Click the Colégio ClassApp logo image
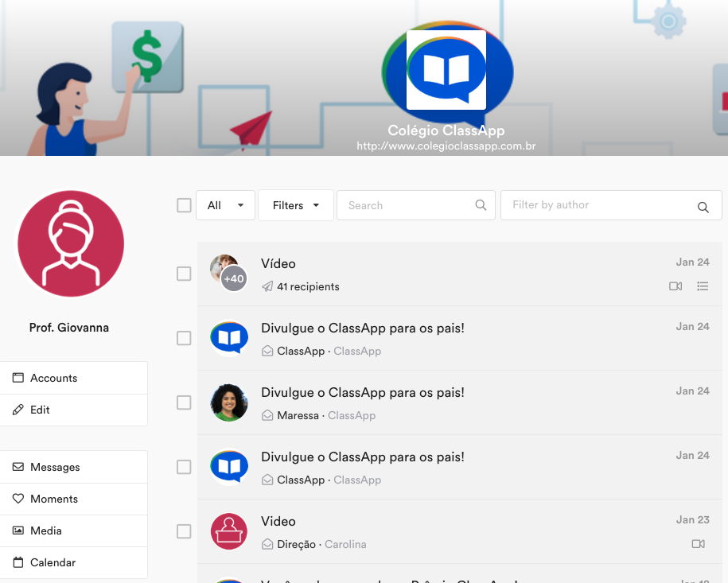The width and height of the screenshot is (728, 583). (446, 70)
